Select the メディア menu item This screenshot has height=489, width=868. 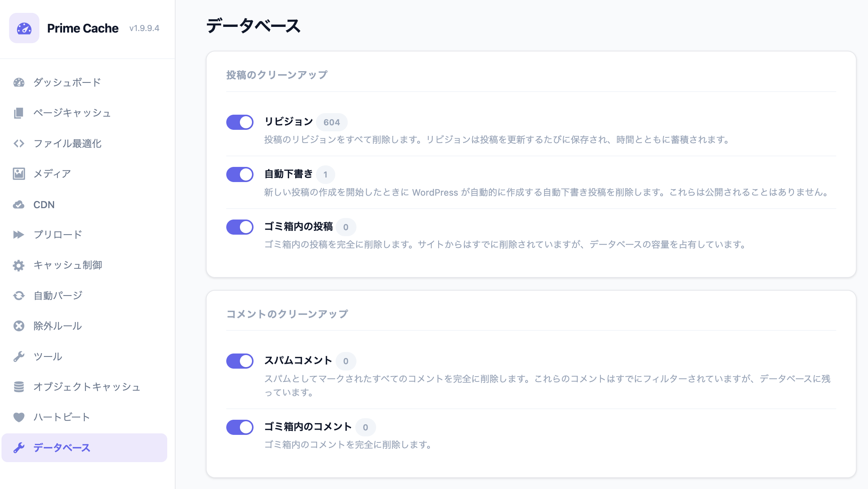(x=84, y=174)
